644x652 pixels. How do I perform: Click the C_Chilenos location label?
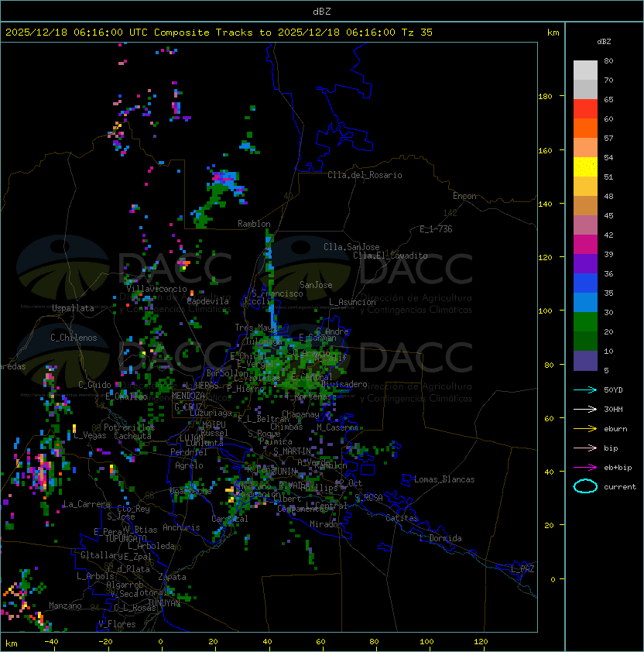[x=74, y=338]
